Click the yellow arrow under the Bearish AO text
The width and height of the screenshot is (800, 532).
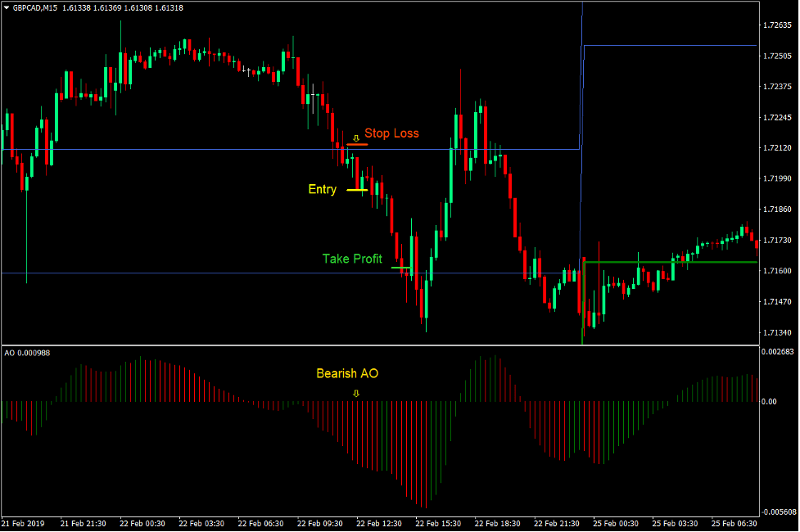(355, 392)
